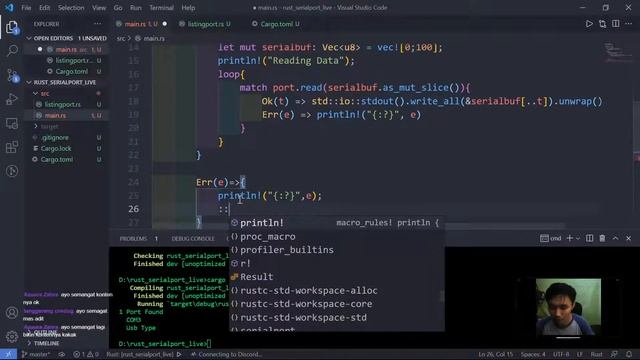Click the split editor right icon

point(616,24)
